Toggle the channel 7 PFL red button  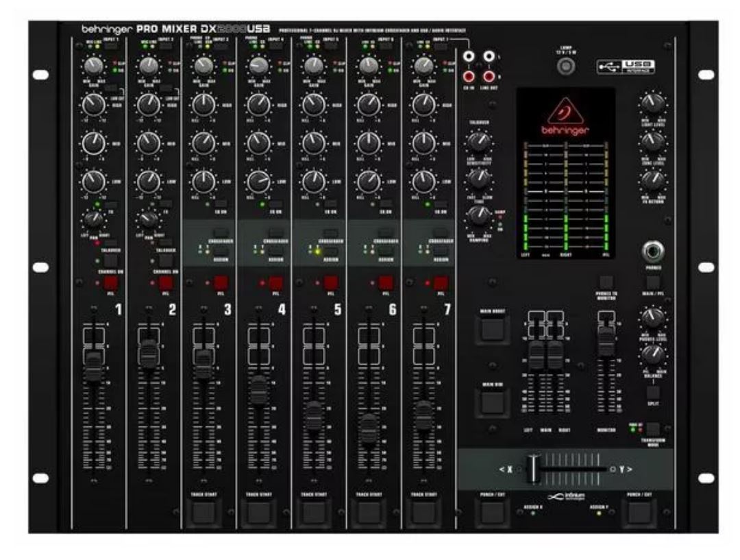[441, 283]
